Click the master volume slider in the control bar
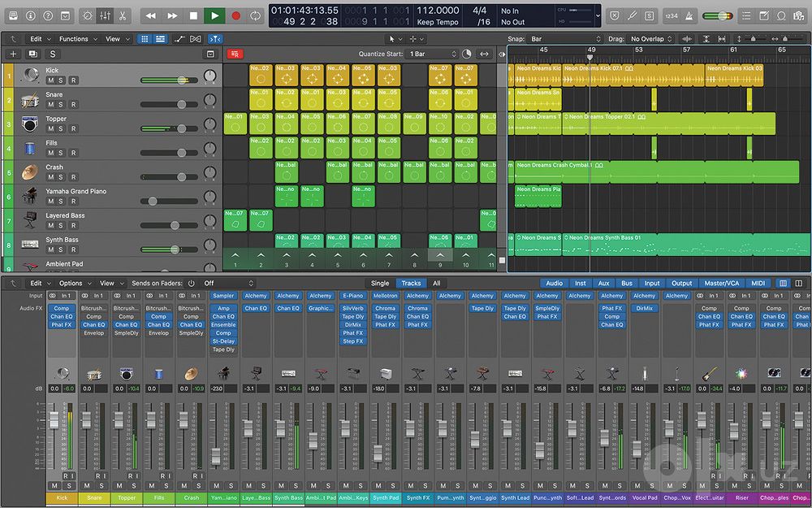This screenshot has height=508, width=812. 719,16
